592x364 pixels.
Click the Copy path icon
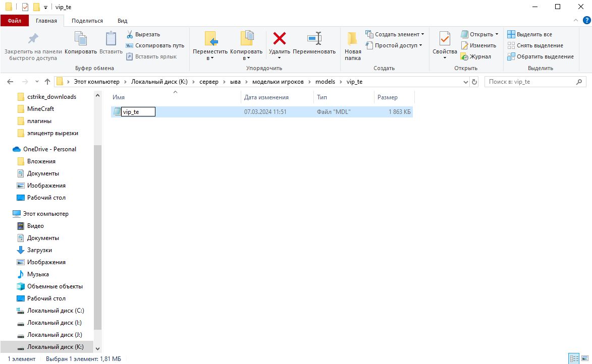[x=130, y=45]
